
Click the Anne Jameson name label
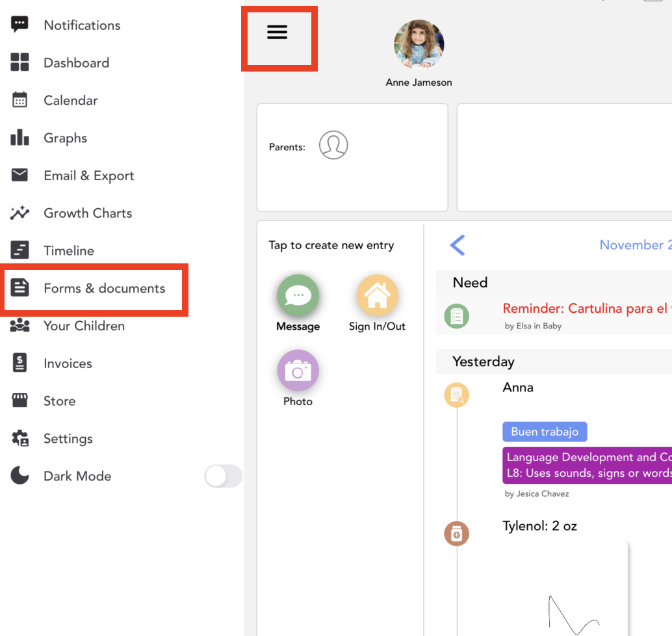[x=419, y=83]
